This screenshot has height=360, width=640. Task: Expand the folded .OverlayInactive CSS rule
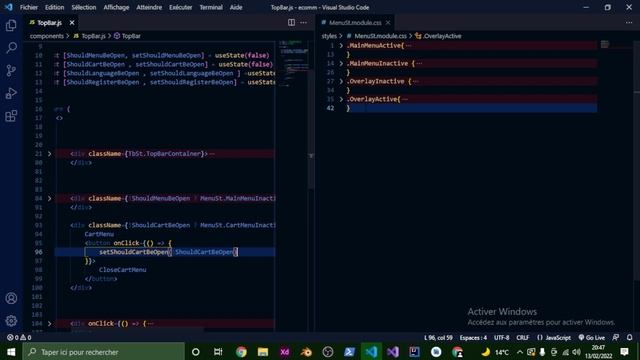[x=341, y=81]
